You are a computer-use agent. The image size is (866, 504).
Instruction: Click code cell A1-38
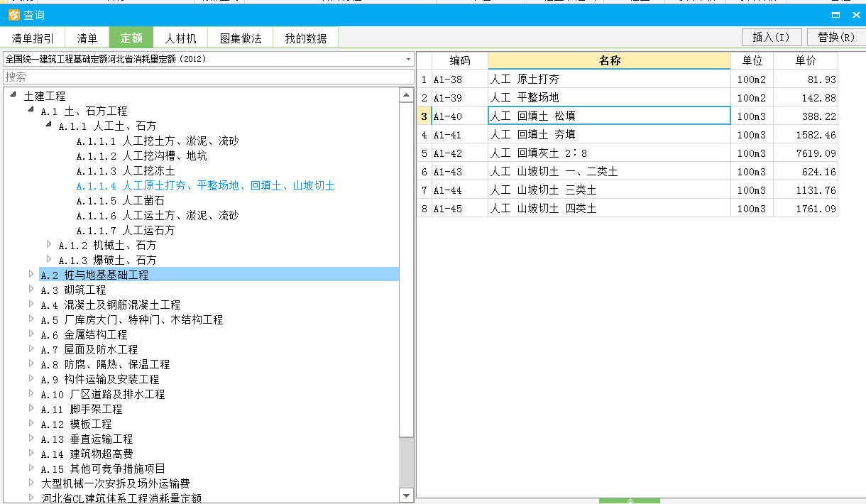point(460,79)
